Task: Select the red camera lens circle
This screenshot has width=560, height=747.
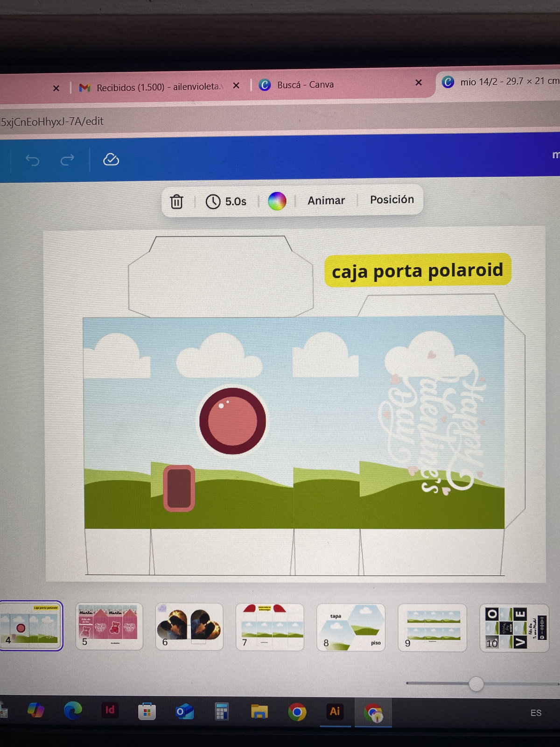Action: (x=232, y=421)
